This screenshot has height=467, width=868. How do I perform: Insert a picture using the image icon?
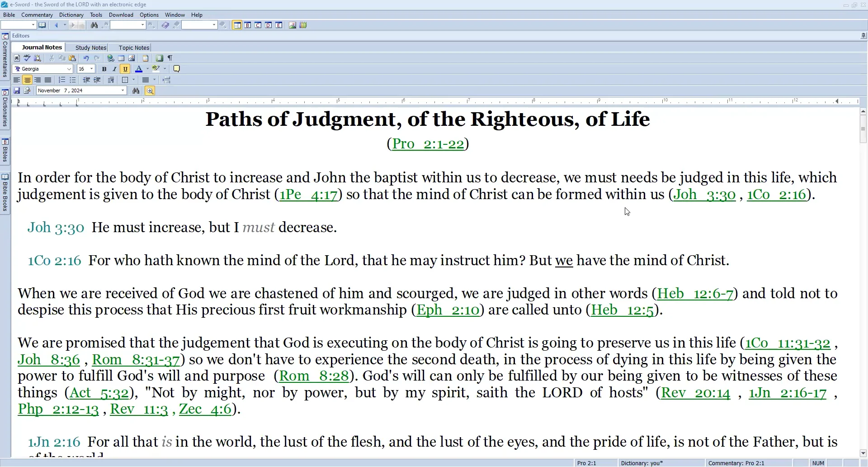coord(131,58)
